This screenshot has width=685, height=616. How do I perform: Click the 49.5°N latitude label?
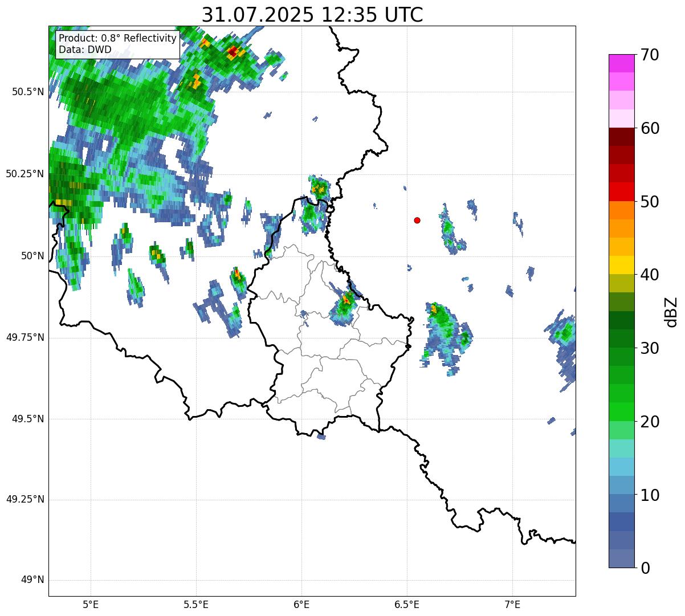[x=27, y=419]
